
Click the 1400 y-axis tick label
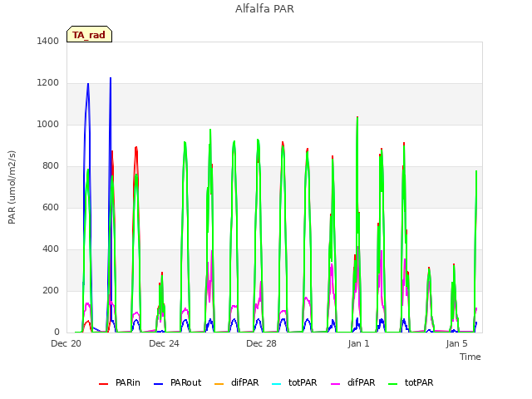[48, 41]
